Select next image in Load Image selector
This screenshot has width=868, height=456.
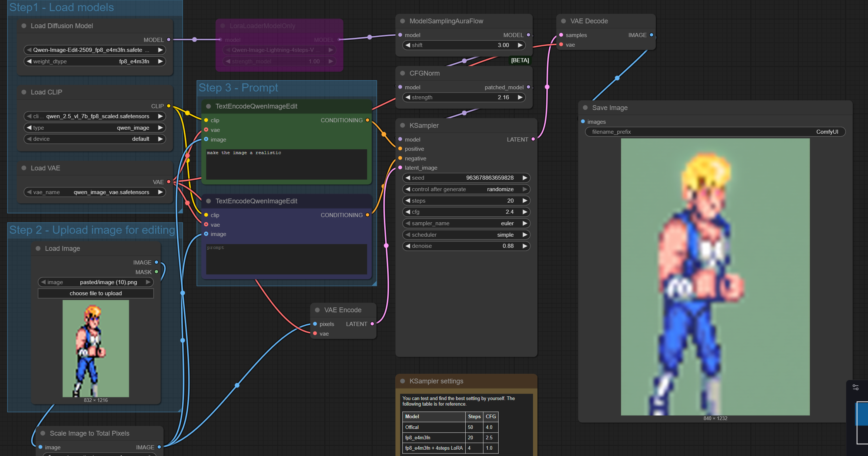[x=148, y=282]
